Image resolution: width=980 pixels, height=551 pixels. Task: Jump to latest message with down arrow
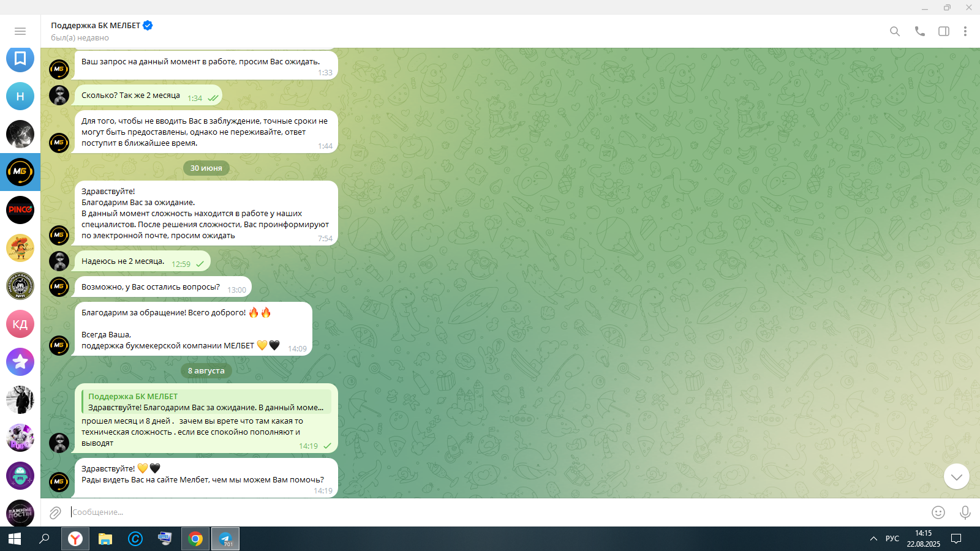coord(956,476)
